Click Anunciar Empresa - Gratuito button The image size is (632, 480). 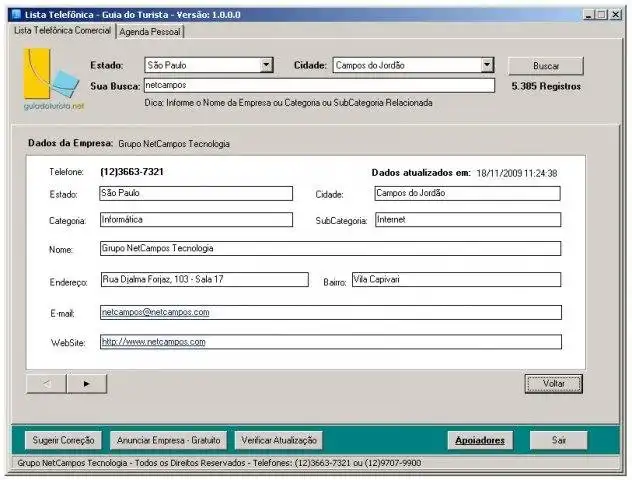168,440
